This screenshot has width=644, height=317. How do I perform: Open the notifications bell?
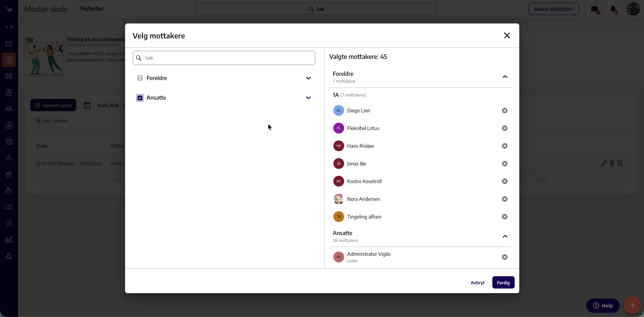coord(614,9)
